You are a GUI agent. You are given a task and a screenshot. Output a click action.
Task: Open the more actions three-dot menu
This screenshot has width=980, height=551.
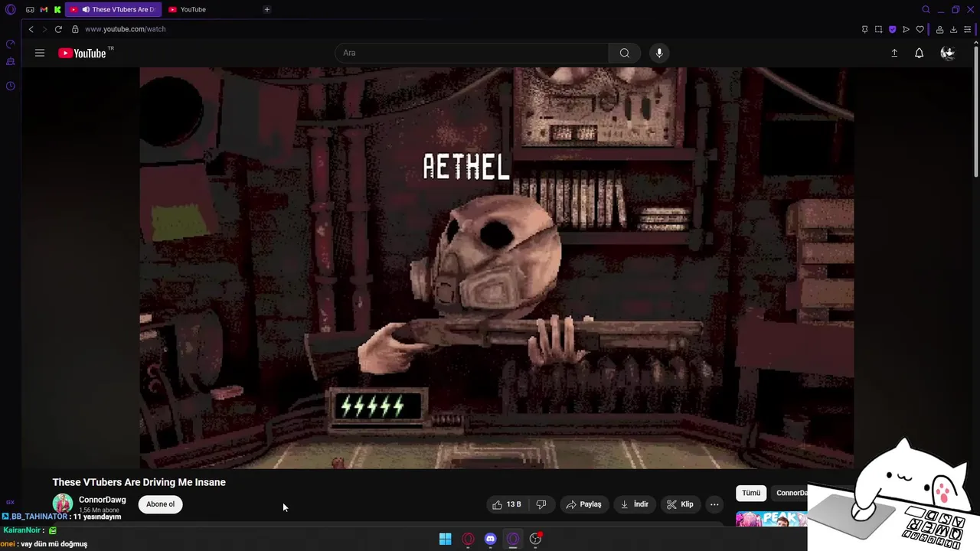[x=714, y=504]
